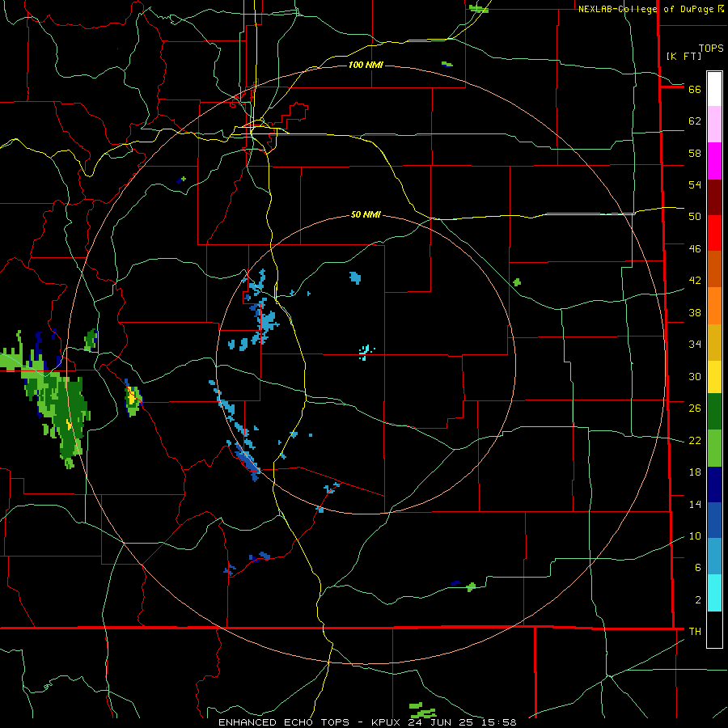This screenshot has width=728, height=728.
Task: Click the '[K FT]' units label
Action: click(684, 56)
